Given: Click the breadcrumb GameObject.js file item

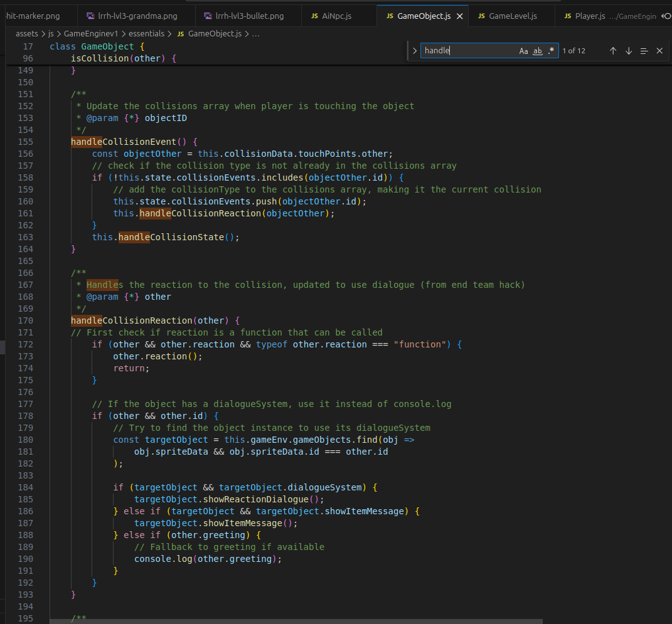Looking at the screenshot, I should (210, 33).
